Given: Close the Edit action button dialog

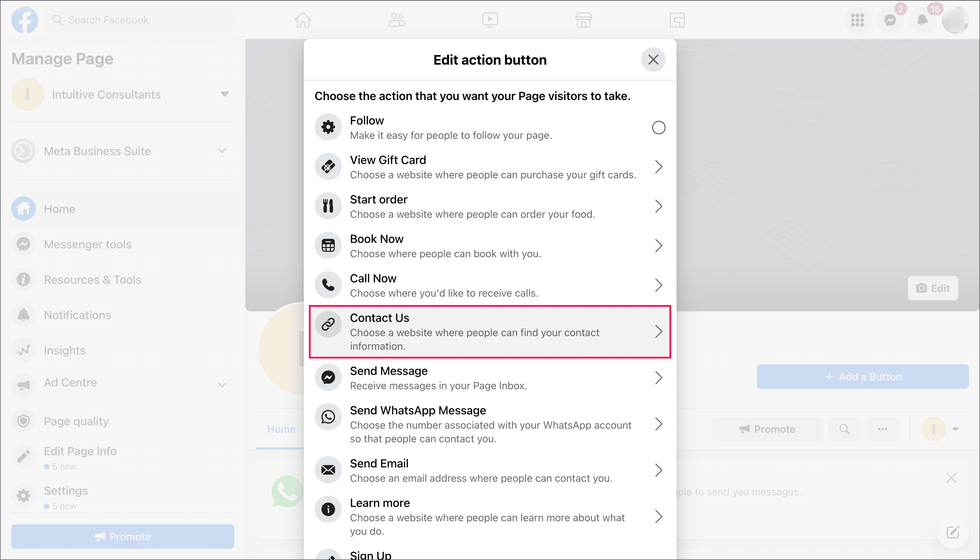Looking at the screenshot, I should 653,60.
